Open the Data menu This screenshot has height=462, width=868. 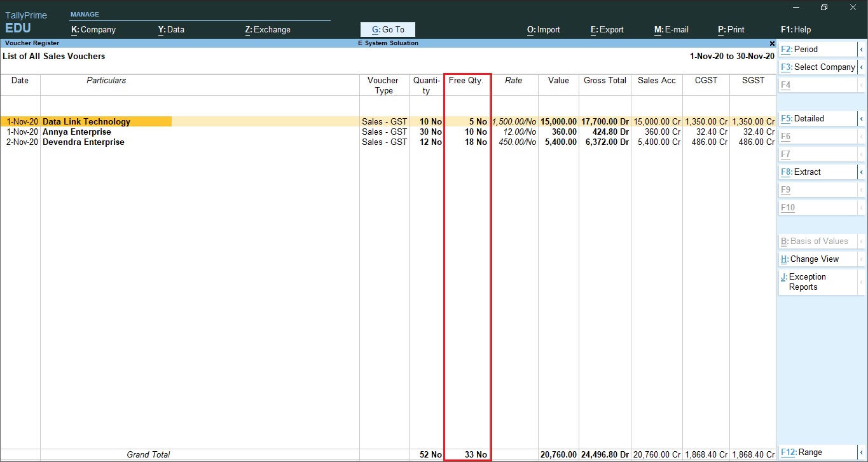[x=170, y=29]
